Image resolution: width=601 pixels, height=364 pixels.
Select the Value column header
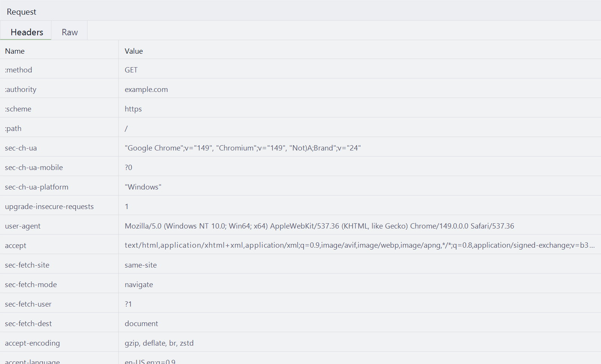pyautogui.click(x=134, y=51)
